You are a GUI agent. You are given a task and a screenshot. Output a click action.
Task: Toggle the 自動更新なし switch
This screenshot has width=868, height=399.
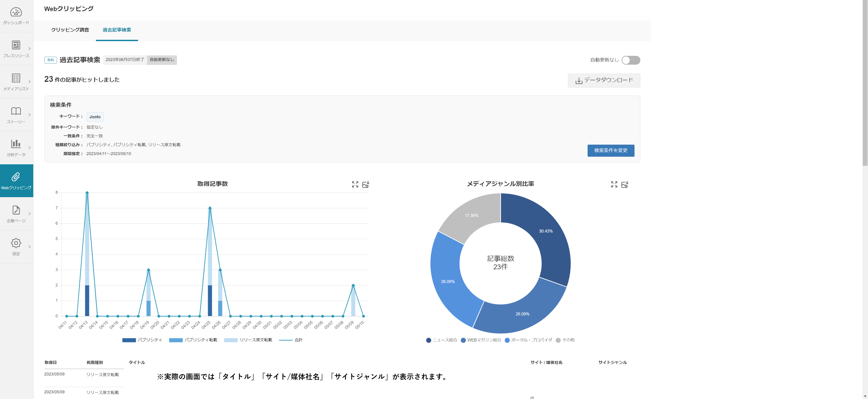tap(631, 60)
